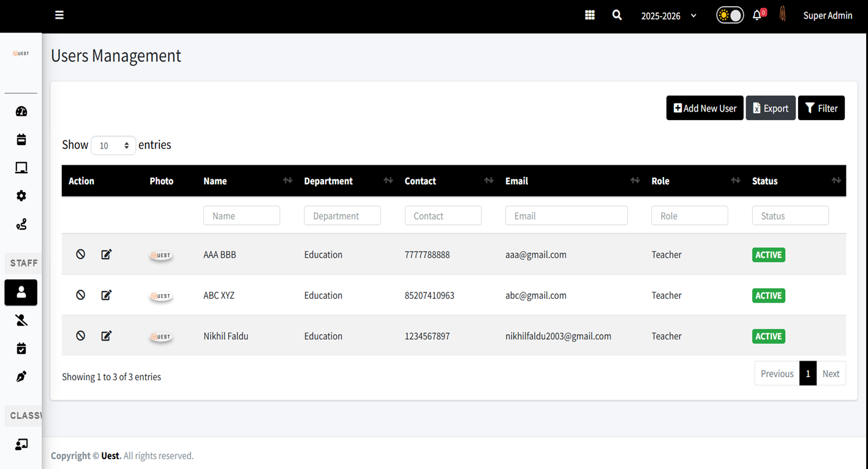Select page 1 in the pagination

click(808, 373)
